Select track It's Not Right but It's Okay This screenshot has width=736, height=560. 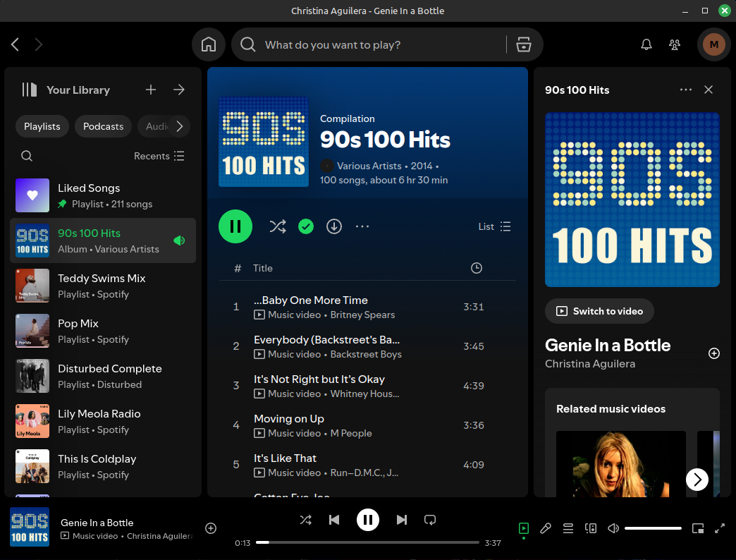(367, 385)
